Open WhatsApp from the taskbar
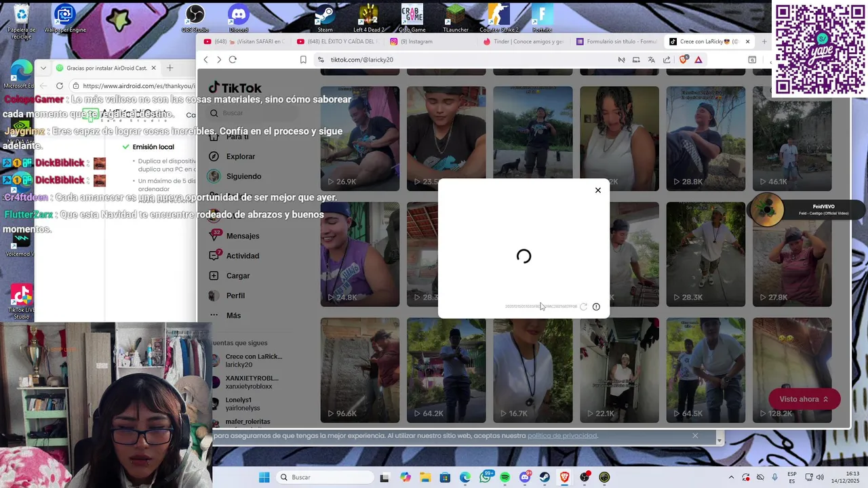The height and width of the screenshot is (488, 868). point(485,477)
